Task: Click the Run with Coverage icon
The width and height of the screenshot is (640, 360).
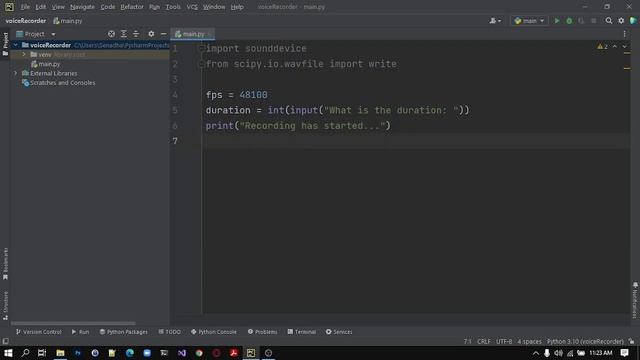Action: click(581, 21)
